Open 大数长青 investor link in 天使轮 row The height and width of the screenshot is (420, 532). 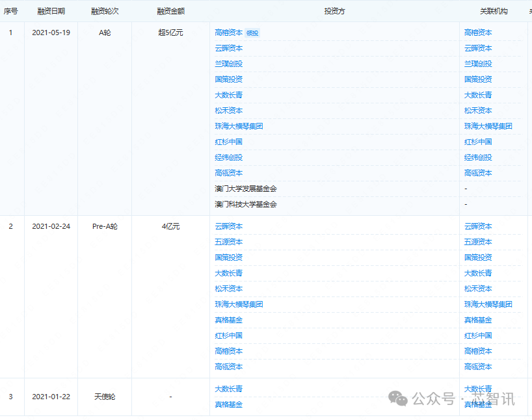(x=229, y=389)
